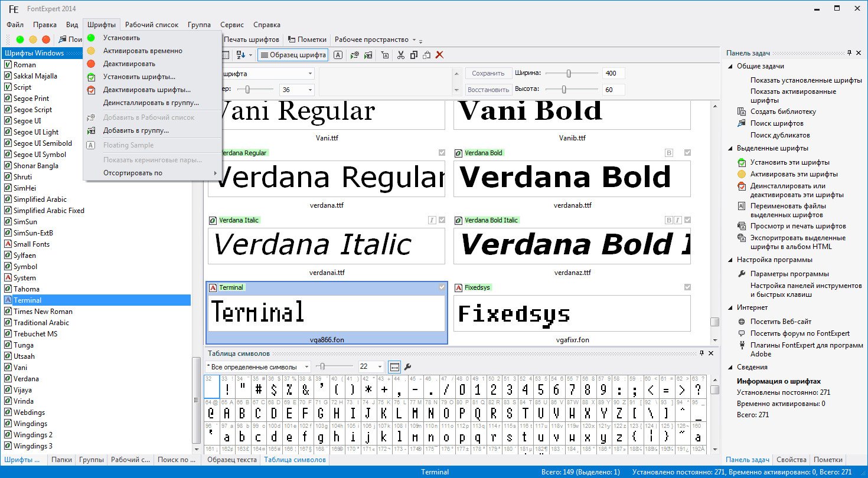Click the add to working list toolbar icon
Image resolution: width=868 pixels, height=478 pixels.
tap(354, 55)
